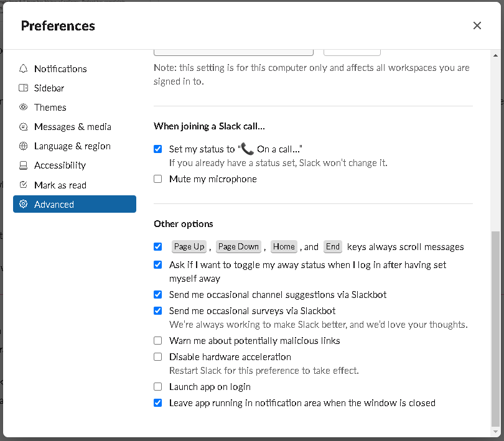Click 'Restart Slack for this preference' note

coord(264,371)
